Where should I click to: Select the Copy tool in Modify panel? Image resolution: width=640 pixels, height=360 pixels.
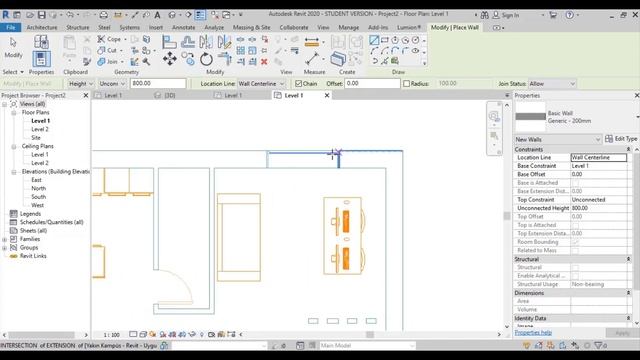pos(188,59)
